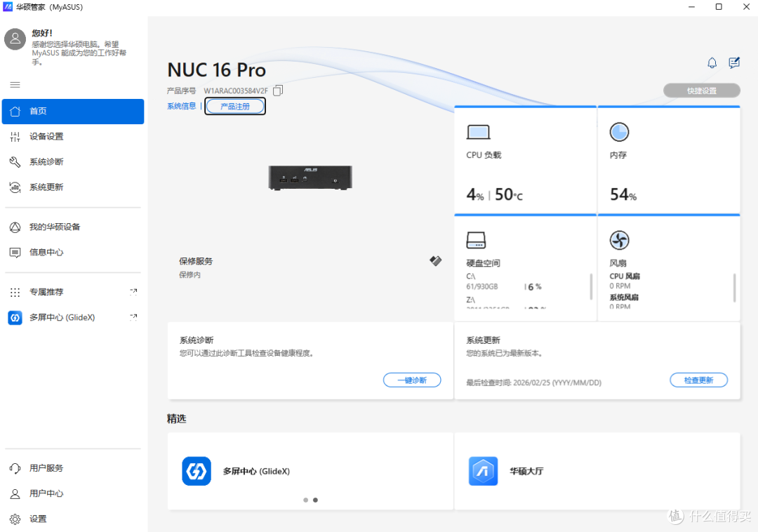758x532 pixels.
Task: Click the fan card scrollbar
Action: (x=734, y=288)
